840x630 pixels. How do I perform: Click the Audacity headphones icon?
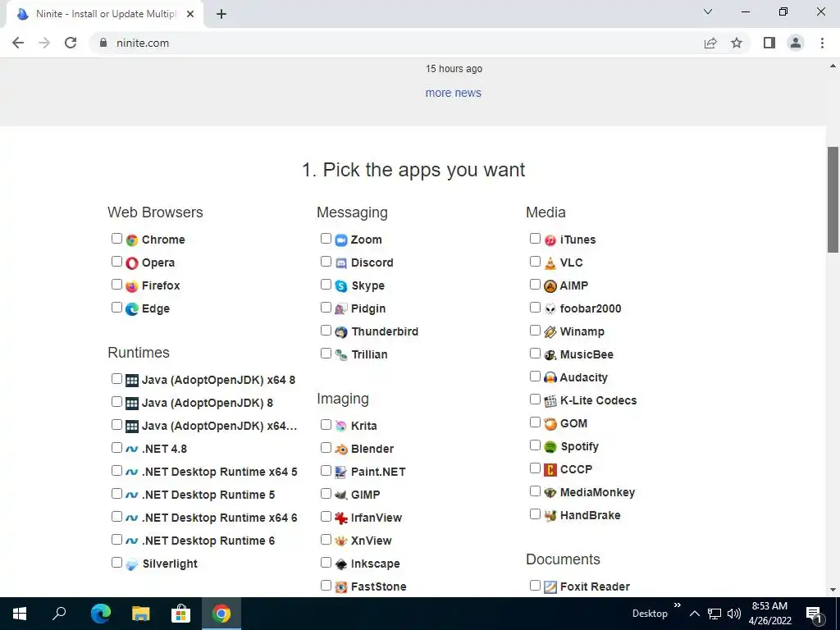click(x=550, y=377)
